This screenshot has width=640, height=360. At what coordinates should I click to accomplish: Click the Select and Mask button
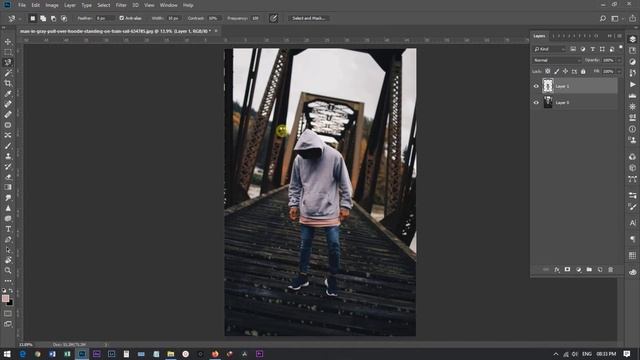309,18
